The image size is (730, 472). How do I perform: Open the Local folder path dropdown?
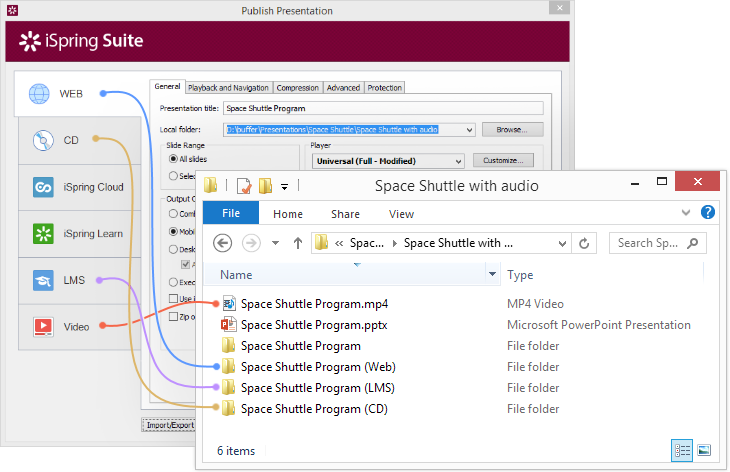(469, 130)
